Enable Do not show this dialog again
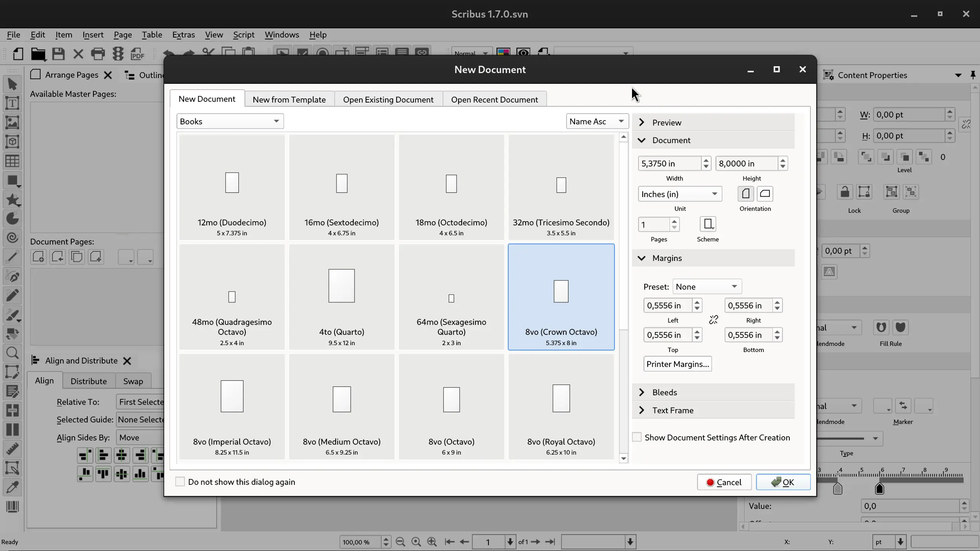The width and height of the screenshot is (980, 551). coord(180,482)
